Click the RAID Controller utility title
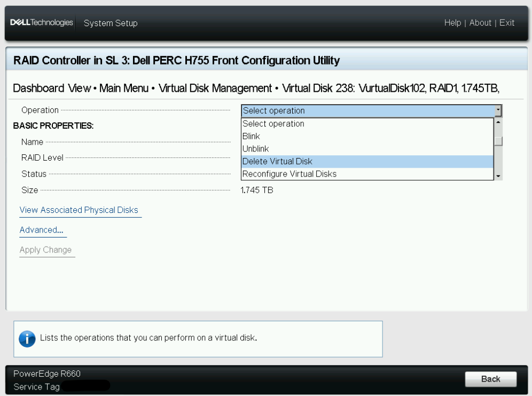 click(176, 60)
